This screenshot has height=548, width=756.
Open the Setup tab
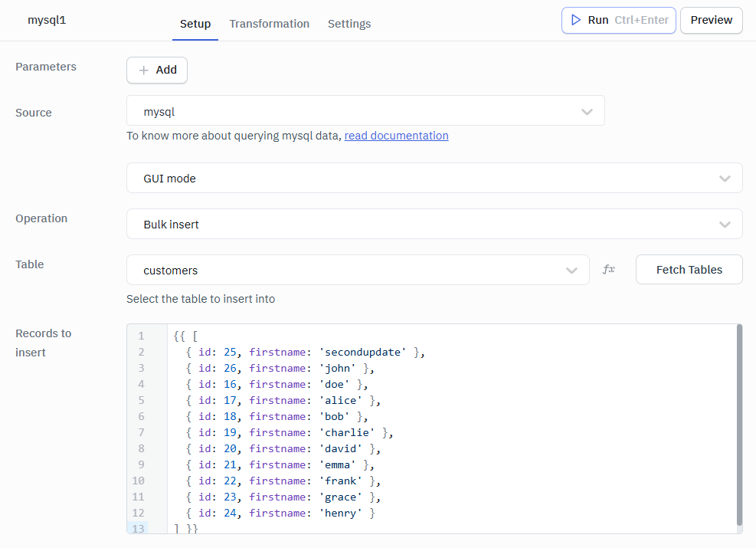(195, 24)
